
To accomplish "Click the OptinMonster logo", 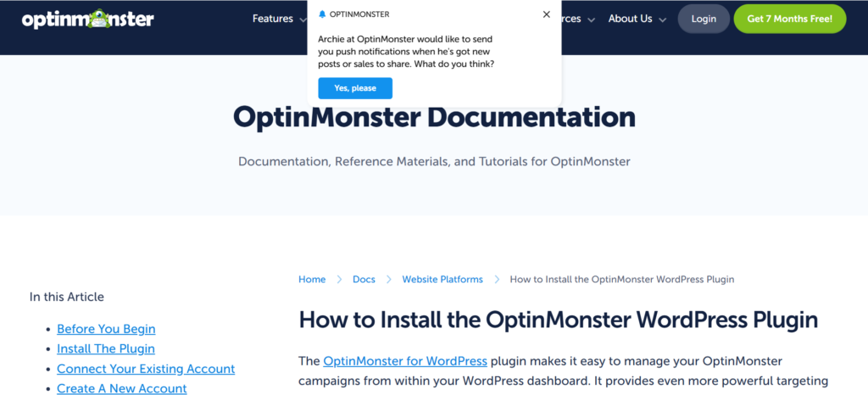I will click(x=88, y=19).
